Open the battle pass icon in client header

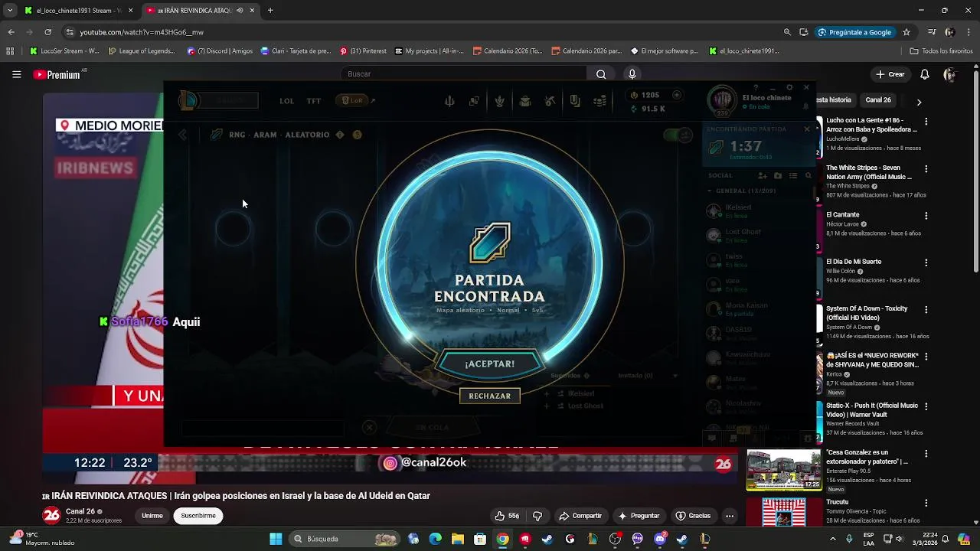coord(575,101)
